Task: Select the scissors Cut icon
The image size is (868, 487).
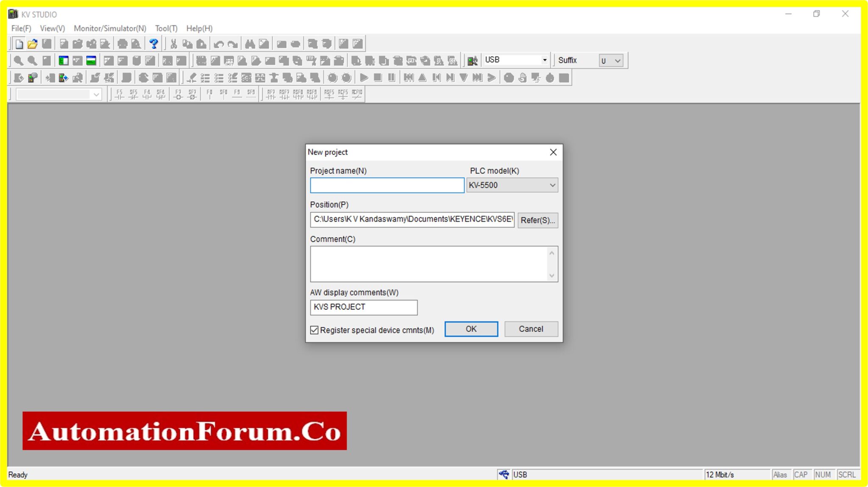Action: click(174, 43)
